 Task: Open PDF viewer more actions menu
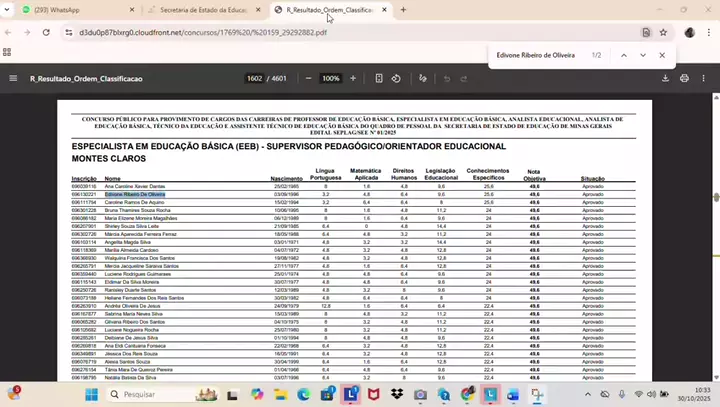(x=705, y=78)
